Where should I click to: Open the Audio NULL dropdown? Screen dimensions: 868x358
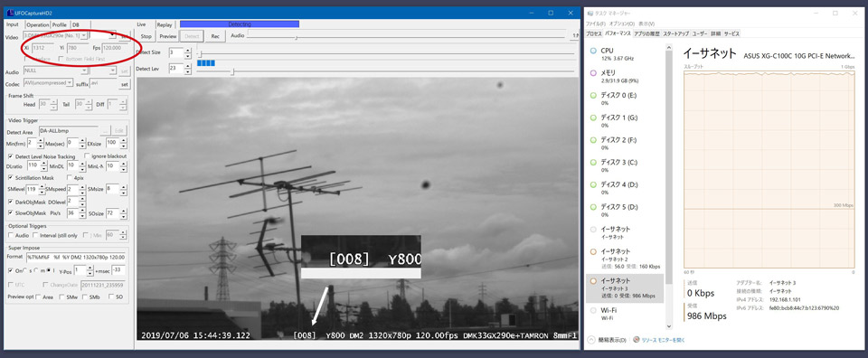point(84,71)
